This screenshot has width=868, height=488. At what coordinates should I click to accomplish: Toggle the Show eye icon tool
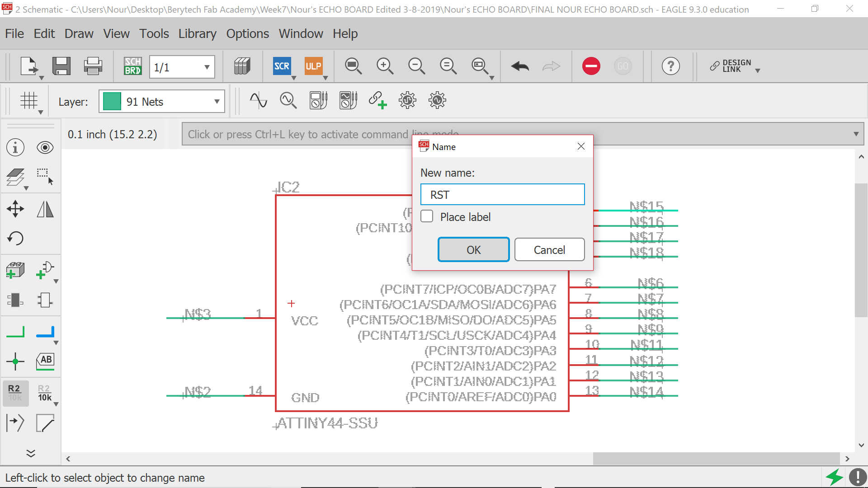coord(45,148)
